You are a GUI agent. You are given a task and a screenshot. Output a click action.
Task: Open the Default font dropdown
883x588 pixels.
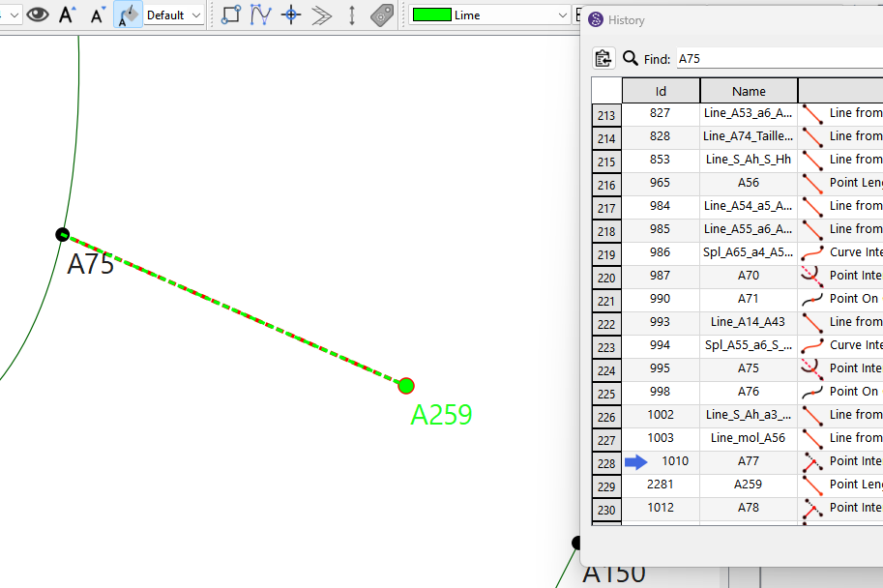174,15
